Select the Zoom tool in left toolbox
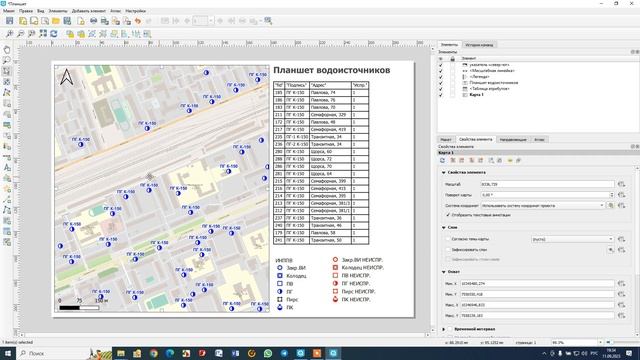Viewport: 640px width, 360px height. coord(7,60)
